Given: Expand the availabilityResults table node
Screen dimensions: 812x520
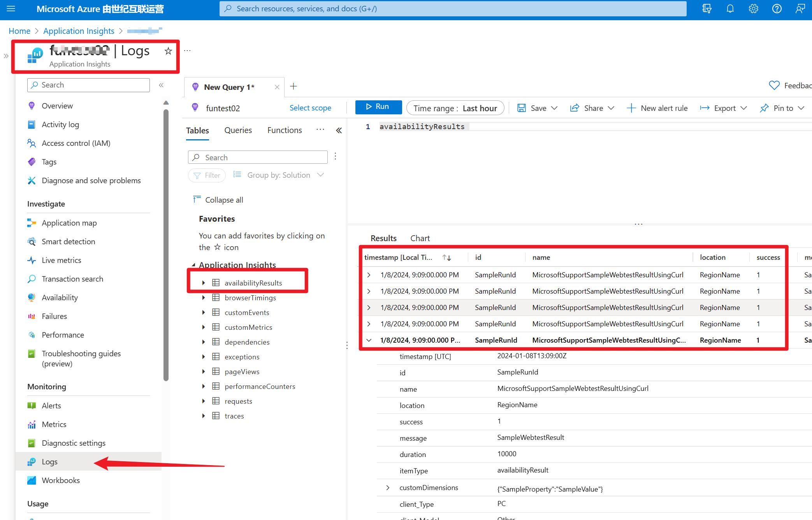Looking at the screenshot, I should tap(203, 283).
